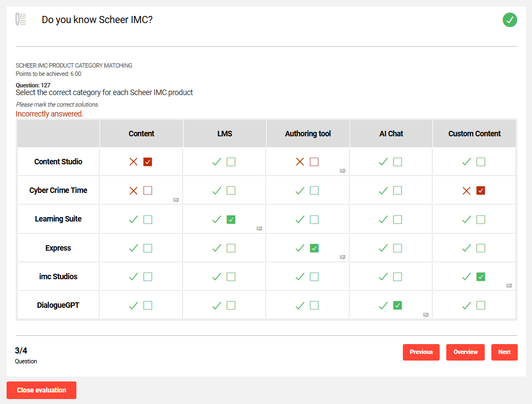Toggle DialogueGPT AI Chat checkbox
532x404 pixels.
click(398, 305)
